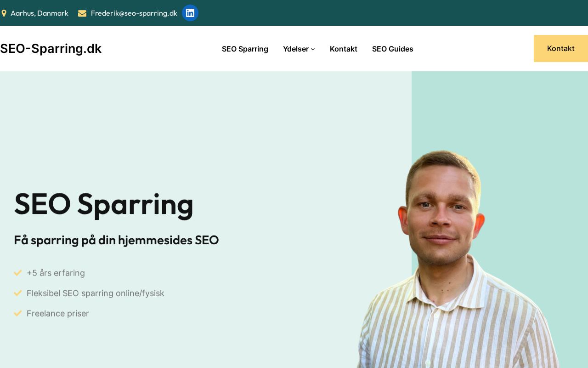Click checkmark beside +5 års erfaring
The height and width of the screenshot is (368, 588).
(18, 273)
